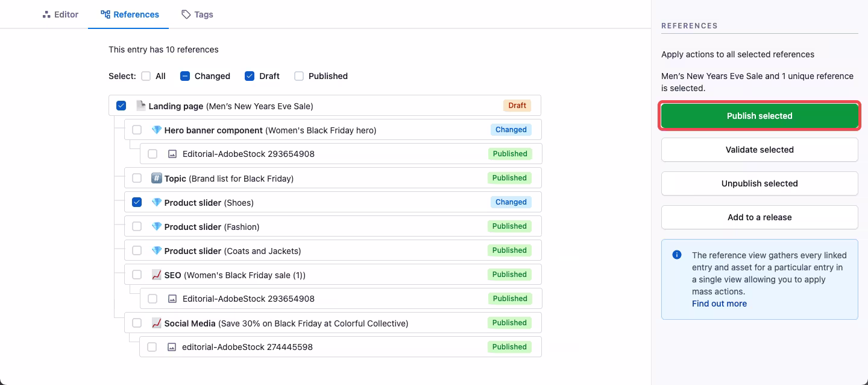Click the Editor tab icon
Viewport: 868px width, 385px height.
coord(46,14)
